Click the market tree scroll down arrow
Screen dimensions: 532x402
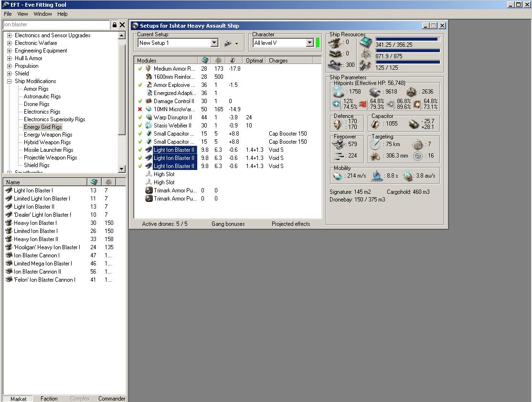pyautogui.click(x=121, y=169)
